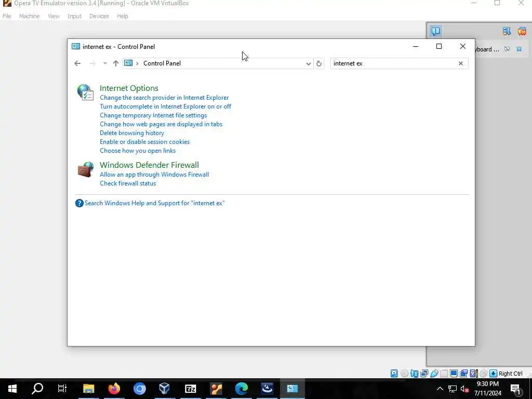The width and height of the screenshot is (532, 399).
Task: Go back with the Control Panel back arrow
Action: (x=77, y=63)
